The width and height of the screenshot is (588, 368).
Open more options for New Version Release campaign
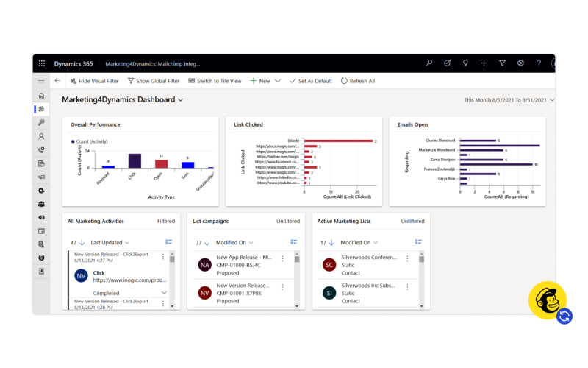pos(282,287)
